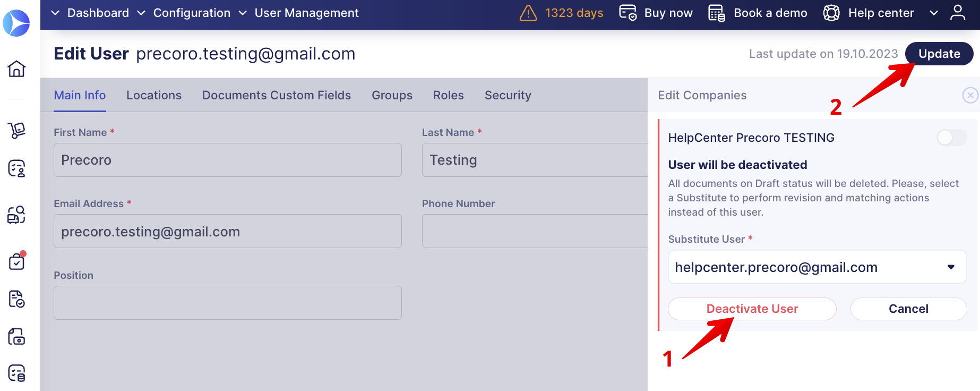Open the document payment sidebar icon
Image resolution: width=980 pixels, height=391 pixels.
[16, 337]
